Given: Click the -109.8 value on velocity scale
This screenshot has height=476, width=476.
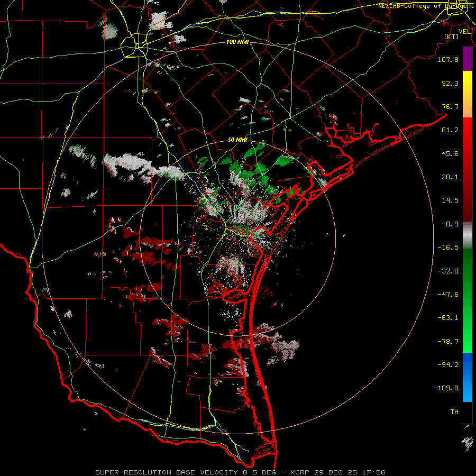Looking at the screenshot, I should [446, 388].
